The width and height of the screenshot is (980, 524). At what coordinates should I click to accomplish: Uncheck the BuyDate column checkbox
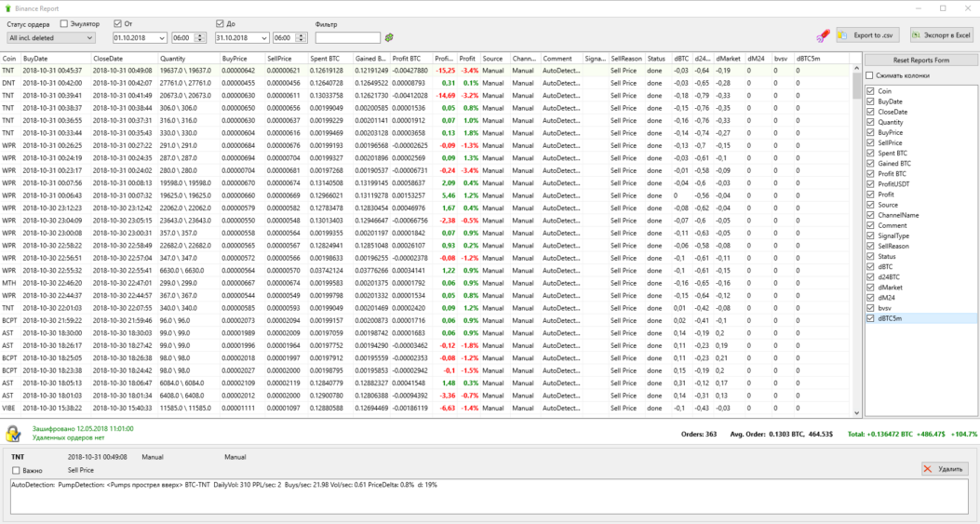coord(870,101)
